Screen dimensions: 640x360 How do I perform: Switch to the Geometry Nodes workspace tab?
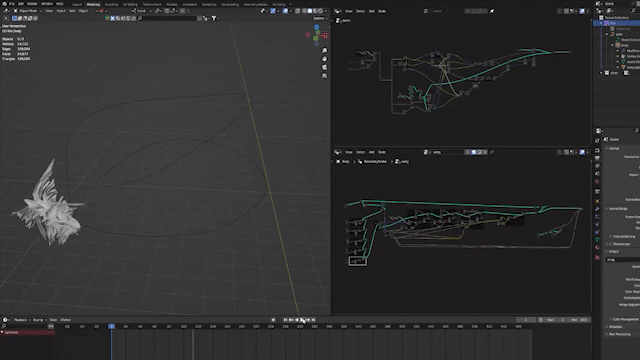[256, 4]
